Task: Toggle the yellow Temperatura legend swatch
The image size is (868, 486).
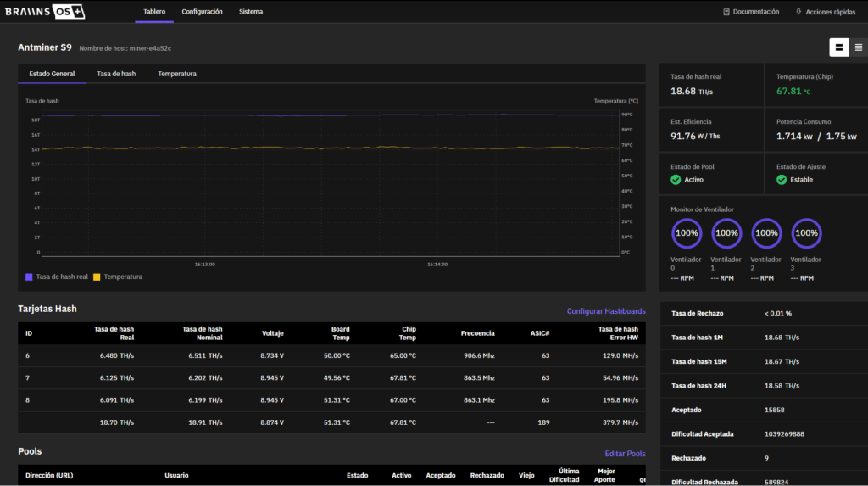Action: coord(97,277)
